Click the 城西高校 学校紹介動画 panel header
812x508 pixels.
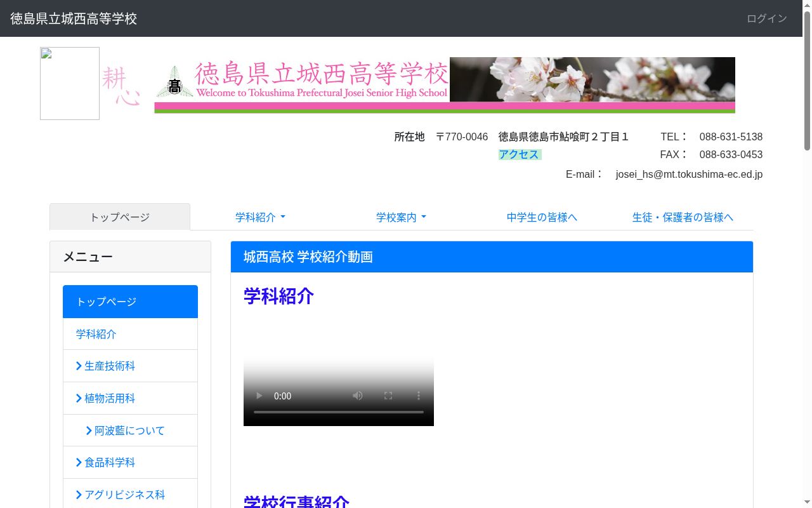click(492, 257)
